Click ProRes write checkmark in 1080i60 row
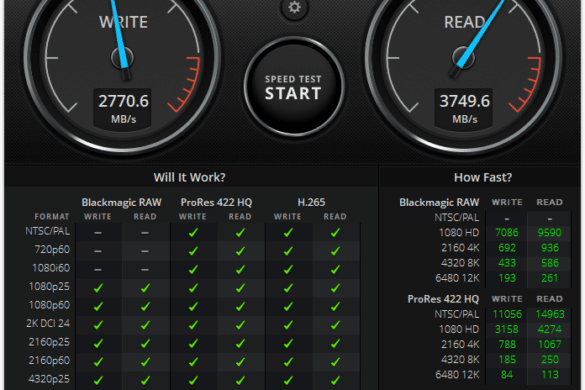Screen dimensions: 585x390 [x=193, y=269]
